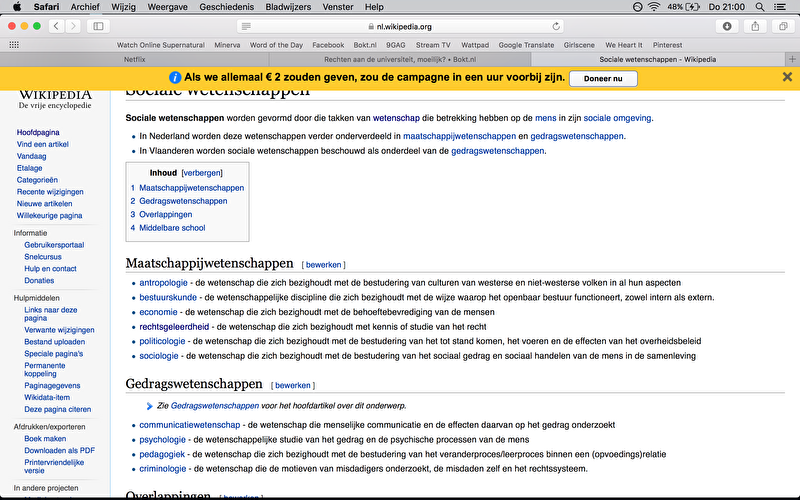The width and height of the screenshot is (800, 500).
Task: Edit Gedragswetenschappen section via bewerken
Action: coord(293,385)
